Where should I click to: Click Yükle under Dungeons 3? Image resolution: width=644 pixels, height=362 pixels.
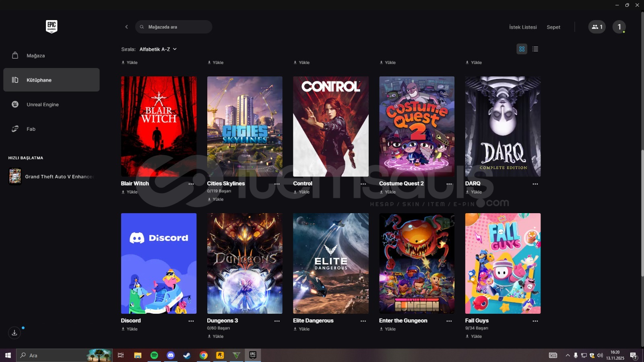tap(215, 336)
